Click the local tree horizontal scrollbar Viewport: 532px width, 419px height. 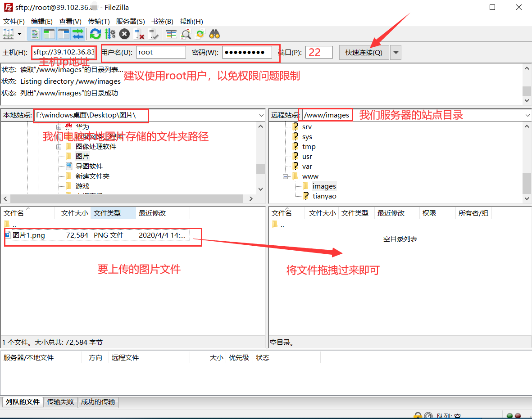coord(127,198)
